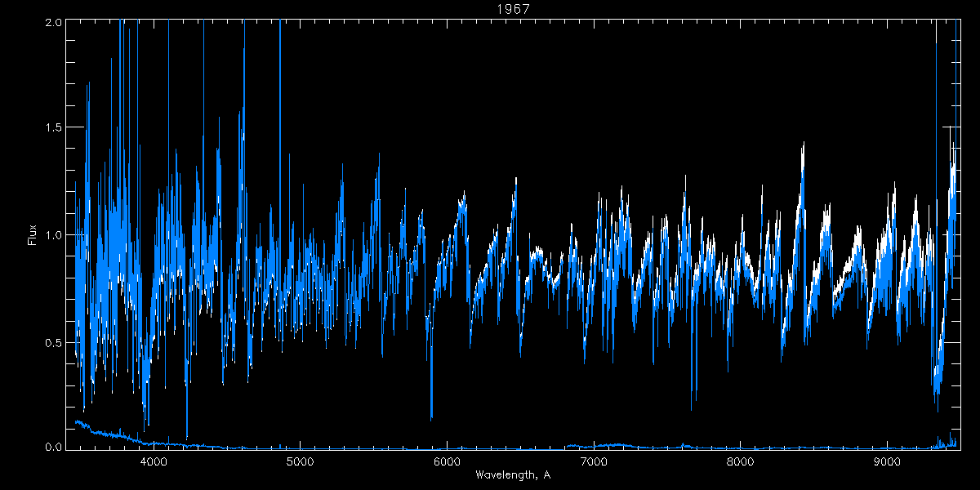The height and width of the screenshot is (490, 980).
Task: Click the 0.0 flux tick label
Action: tap(53, 447)
